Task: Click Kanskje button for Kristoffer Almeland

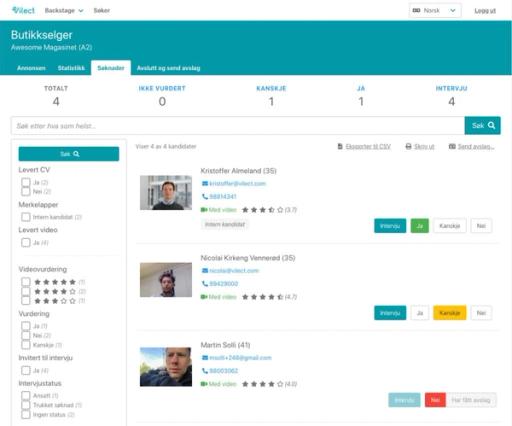Action: coord(450,226)
